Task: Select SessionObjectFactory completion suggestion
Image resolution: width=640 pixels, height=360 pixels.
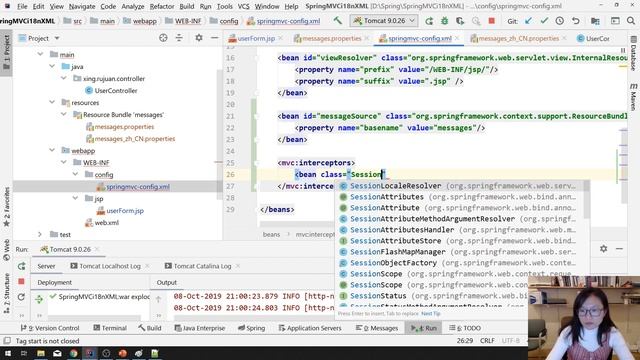Action: pos(462,263)
